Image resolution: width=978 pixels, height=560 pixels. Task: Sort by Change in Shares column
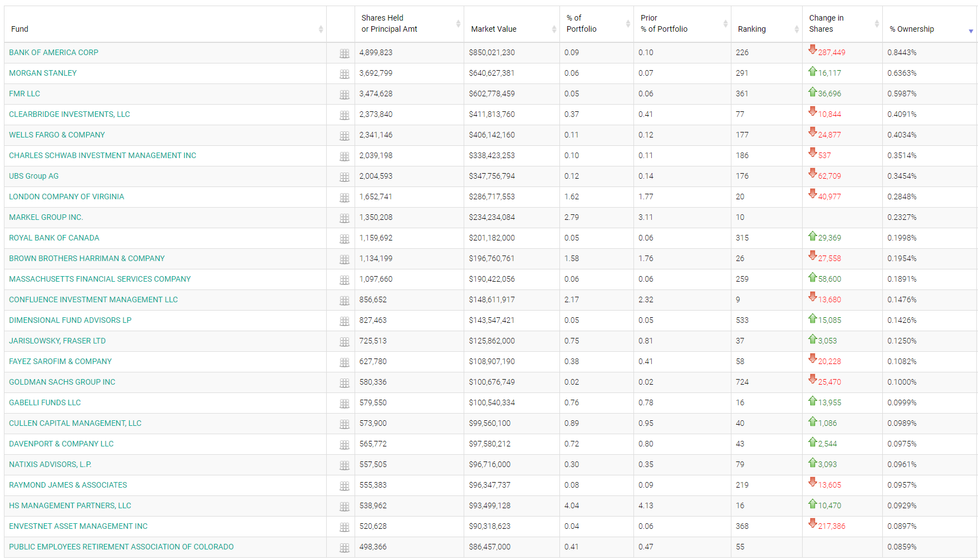[x=842, y=24]
